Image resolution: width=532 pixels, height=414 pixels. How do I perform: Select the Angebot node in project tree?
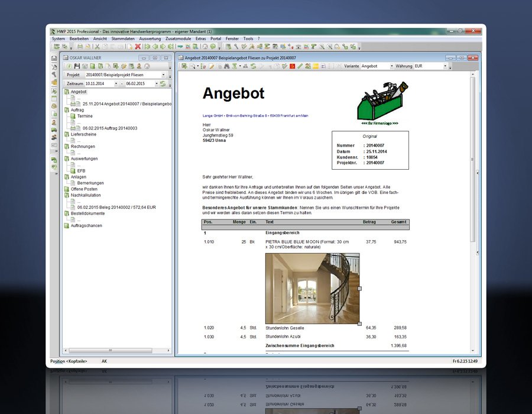[x=79, y=92]
